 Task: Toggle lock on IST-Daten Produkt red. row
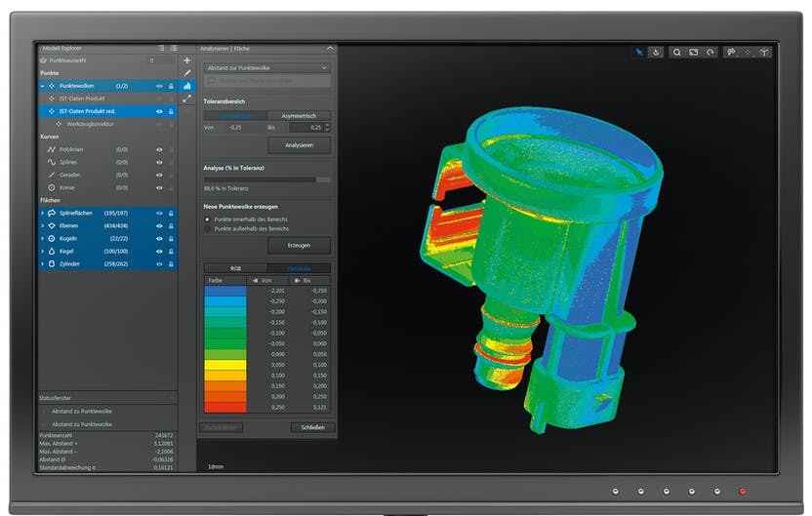(171, 111)
